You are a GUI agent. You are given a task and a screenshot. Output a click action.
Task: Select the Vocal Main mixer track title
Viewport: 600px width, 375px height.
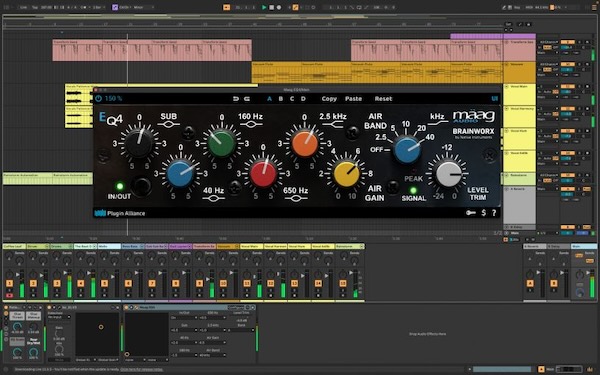[252, 246]
